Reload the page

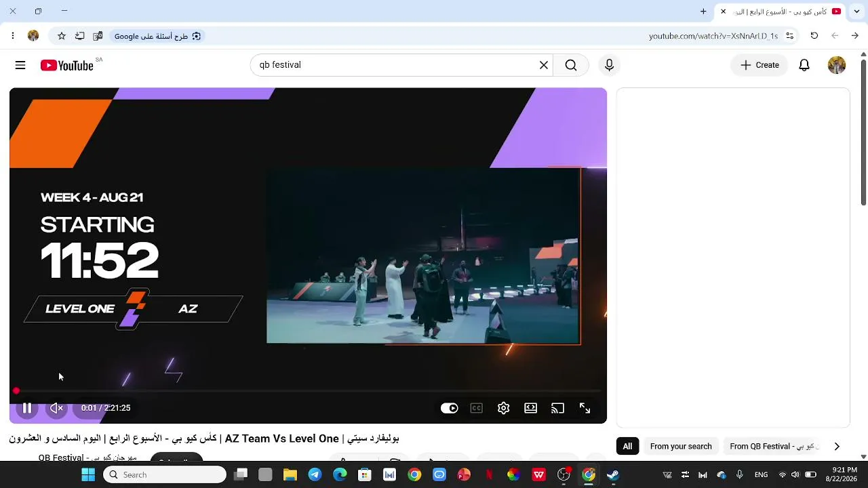click(814, 36)
